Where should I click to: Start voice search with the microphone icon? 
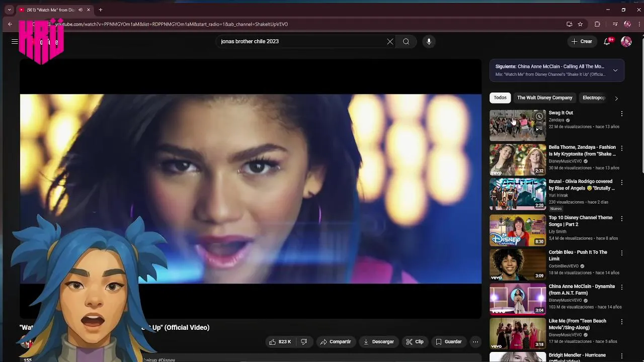[429, 42]
